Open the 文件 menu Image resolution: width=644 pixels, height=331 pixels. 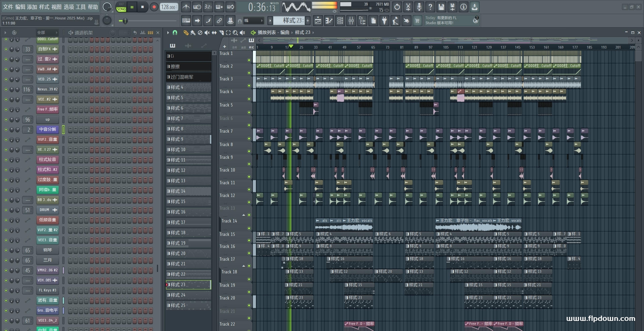pyautogui.click(x=8, y=7)
